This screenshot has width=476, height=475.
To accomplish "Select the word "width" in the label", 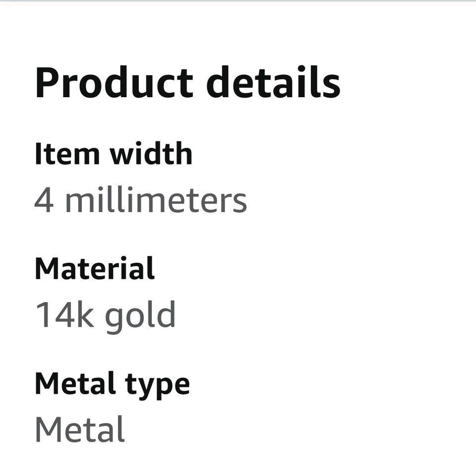I will click(x=151, y=154).
